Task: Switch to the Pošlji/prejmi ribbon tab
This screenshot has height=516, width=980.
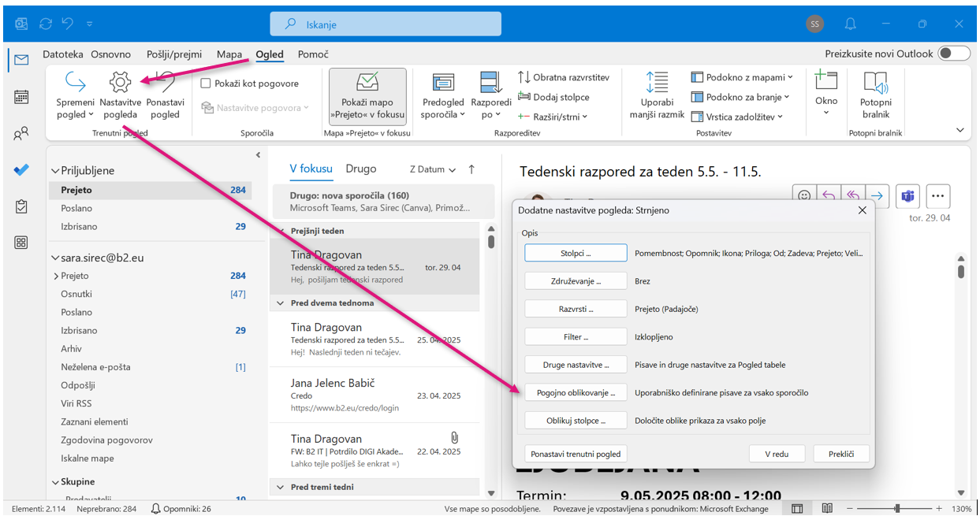Action: tap(174, 54)
